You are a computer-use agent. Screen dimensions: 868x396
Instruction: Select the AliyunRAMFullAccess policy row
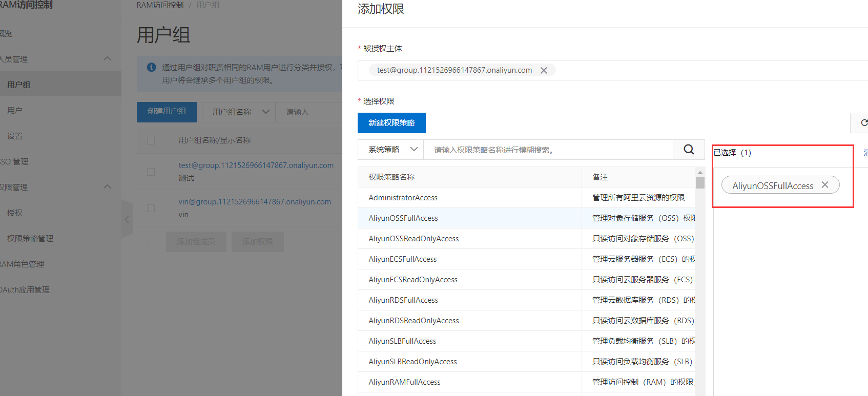tap(526, 382)
